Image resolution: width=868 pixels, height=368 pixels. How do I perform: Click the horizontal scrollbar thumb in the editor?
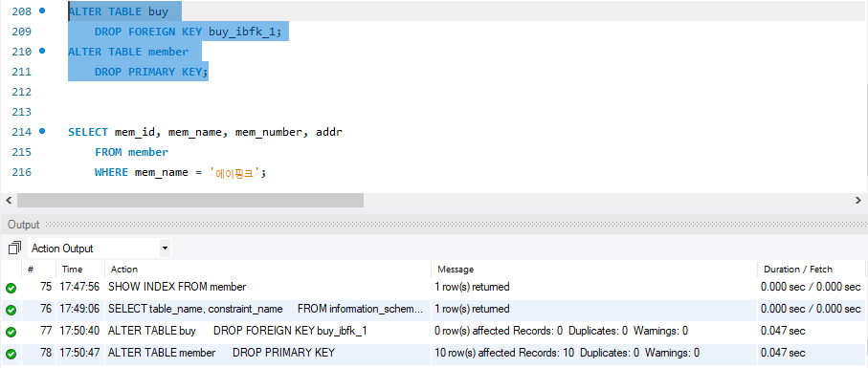point(190,200)
